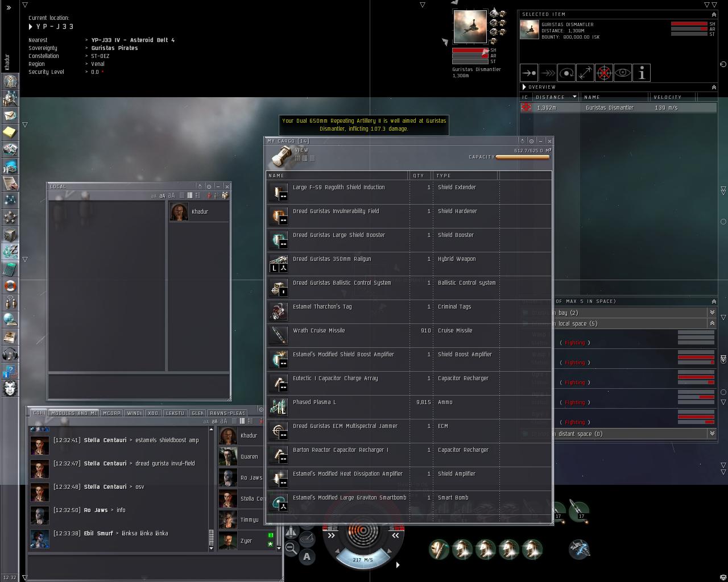
Task: Collapse the Overview panel with double chevron
Action: click(x=714, y=87)
